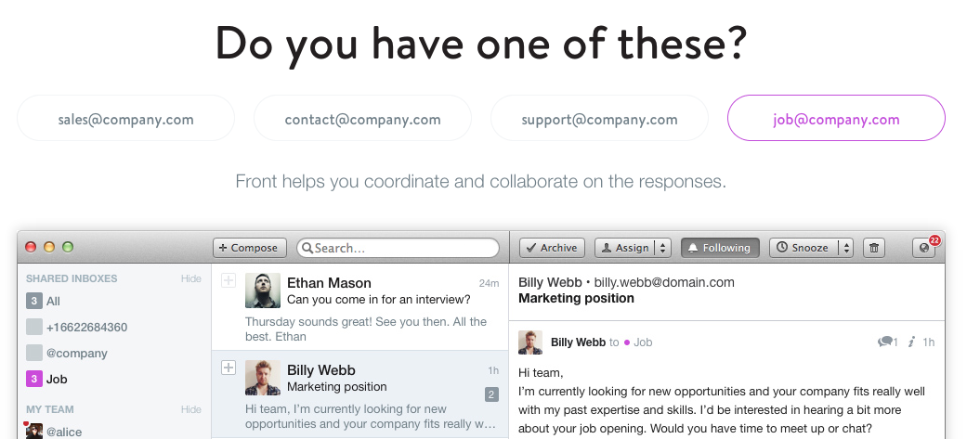
Task: Click the All inbox count badge
Action: (x=34, y=301)
